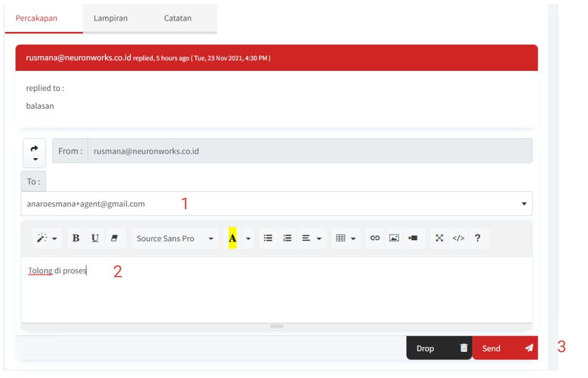Open the editor help question mark
The image size is (588, 378).
477,239
